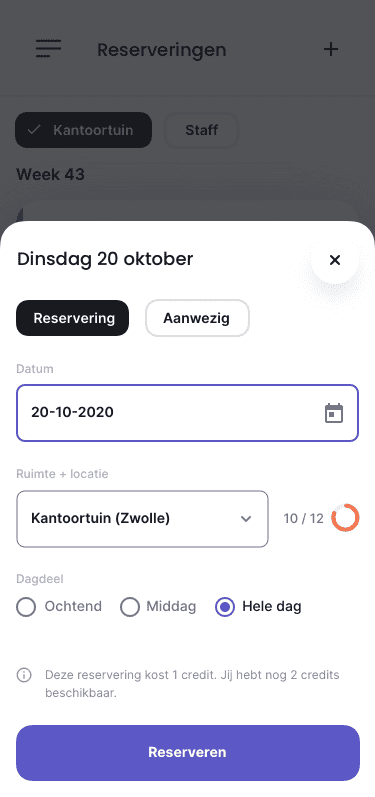Expand the Kantoortuin (Zwolle) dropdown

point(142,519)
